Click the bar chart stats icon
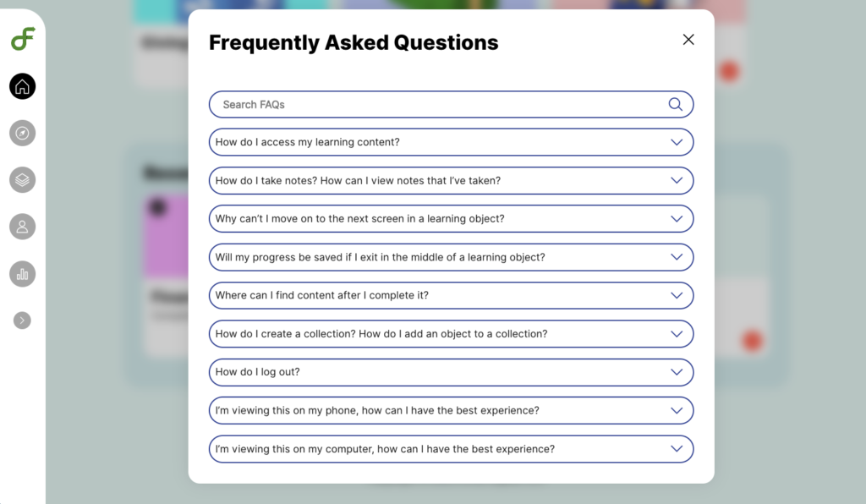 point(23,273)
